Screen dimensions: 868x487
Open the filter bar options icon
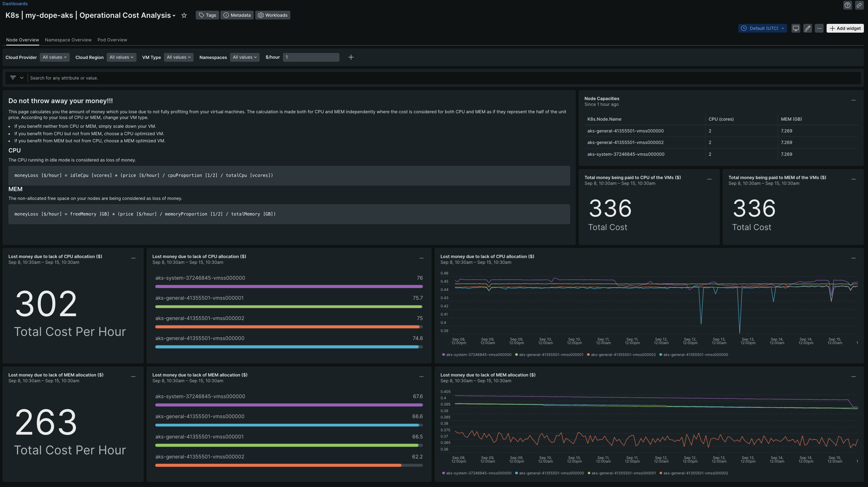point(16,78)
